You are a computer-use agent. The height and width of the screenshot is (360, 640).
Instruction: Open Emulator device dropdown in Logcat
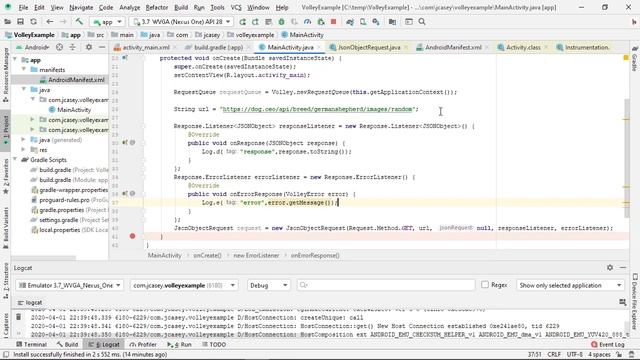(x=69, y=285)
